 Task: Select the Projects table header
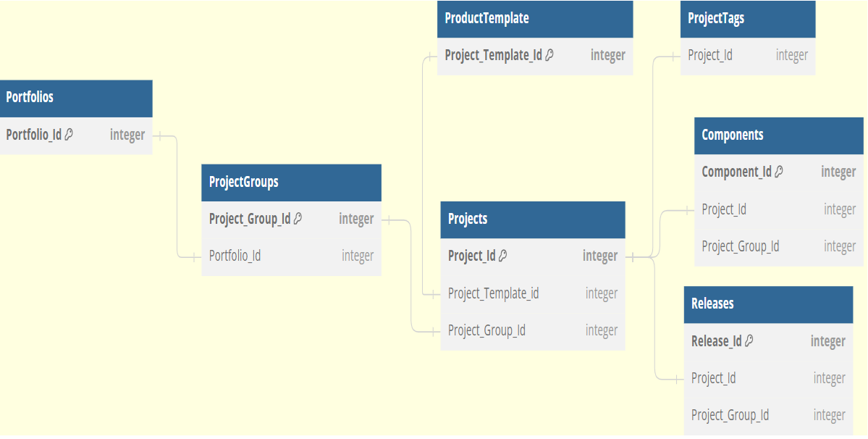pyautogui.click(x=532, y=220)
